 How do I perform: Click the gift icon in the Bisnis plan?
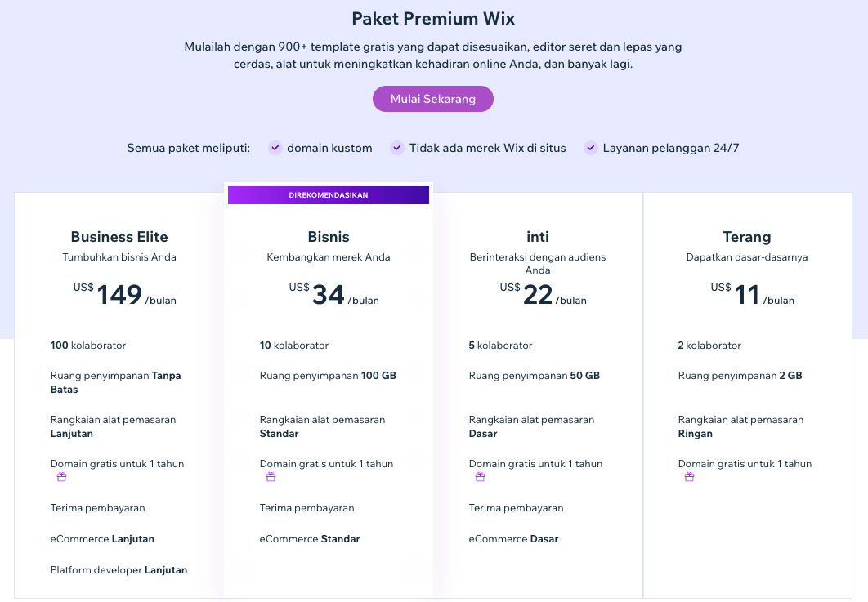(271, 476)
